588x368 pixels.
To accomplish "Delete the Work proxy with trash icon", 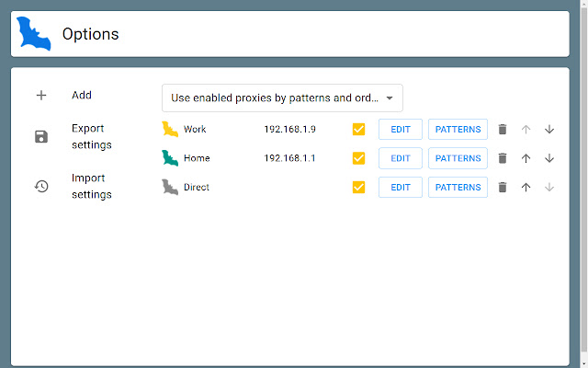I will (x=503, y=130).
